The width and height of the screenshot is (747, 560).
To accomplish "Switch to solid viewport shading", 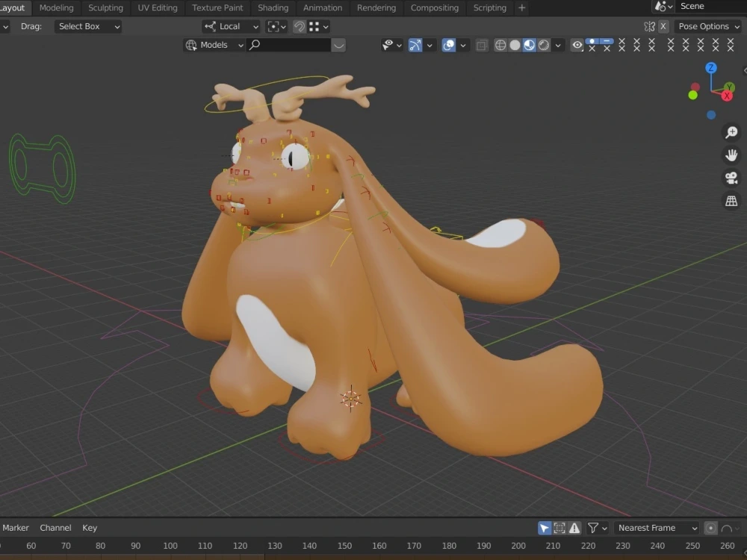I will [x=515, y=45].
